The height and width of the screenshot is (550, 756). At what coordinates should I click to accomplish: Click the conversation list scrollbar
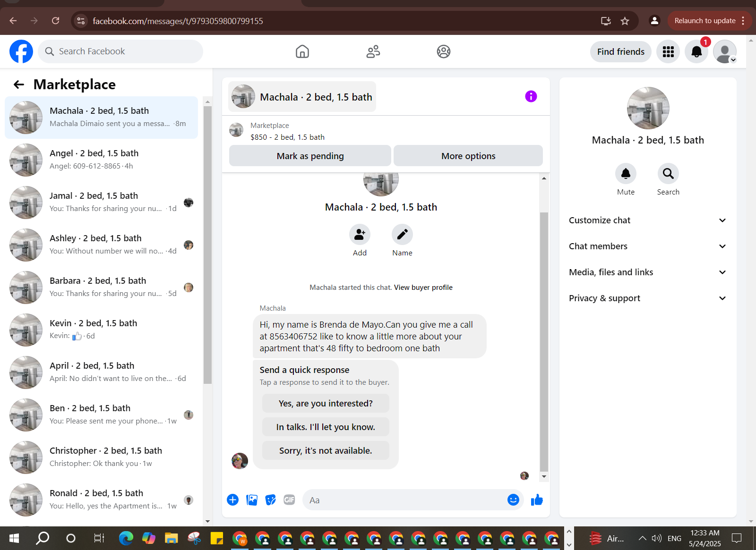(x=207, y=245)
